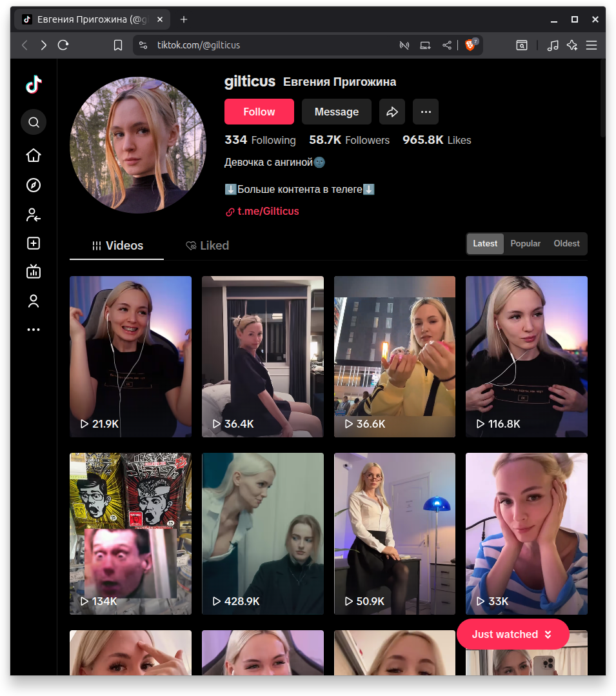
Task: Select the Евгения Пригожина browser tab
Action: coord(92,19)
